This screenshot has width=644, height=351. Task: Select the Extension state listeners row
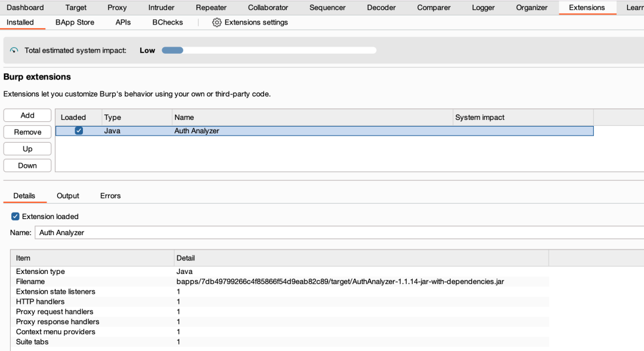[280, 292]
